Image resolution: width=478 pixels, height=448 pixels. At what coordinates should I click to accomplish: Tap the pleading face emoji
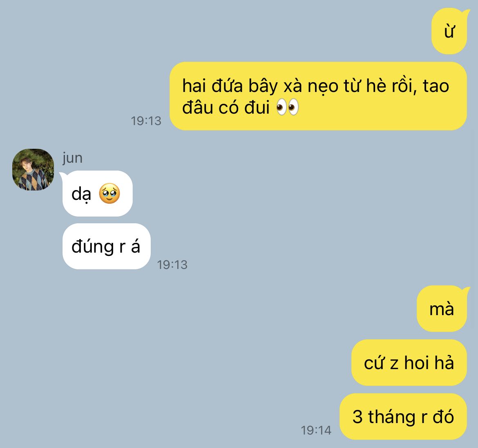[x=109, y=193]
